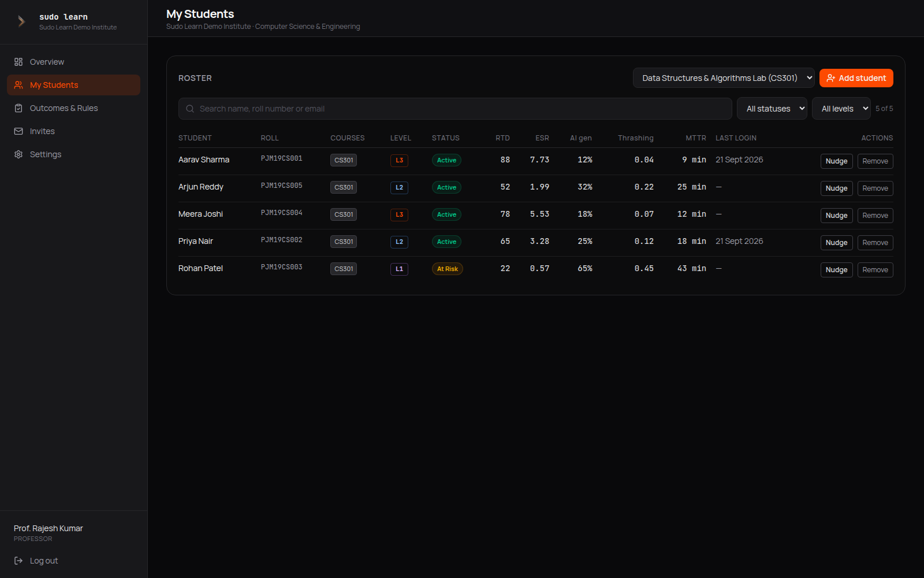Remove Aarav Sharma from roster
Image resolution: width=924 pixels, height=578 pixels.
(x=875, y=161)
